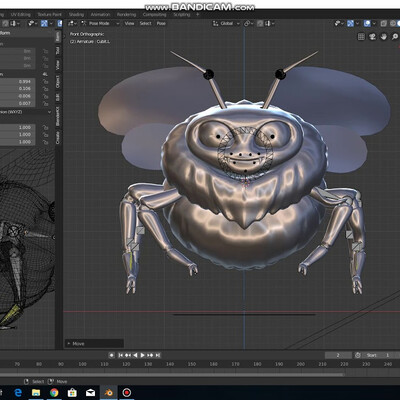Open BlenderKit sidebar tab
The image size is (400, 400).
point(58,116)
